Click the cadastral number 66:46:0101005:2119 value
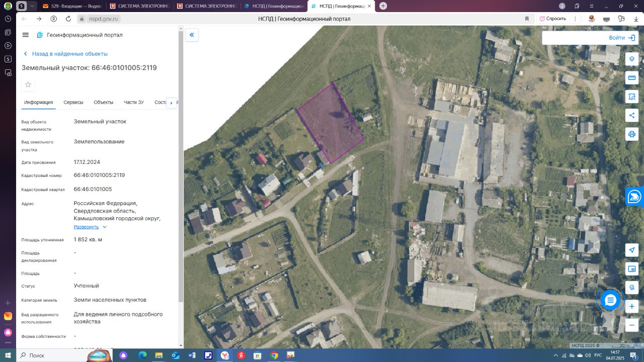The image size is (644, 362). point(99,175)
